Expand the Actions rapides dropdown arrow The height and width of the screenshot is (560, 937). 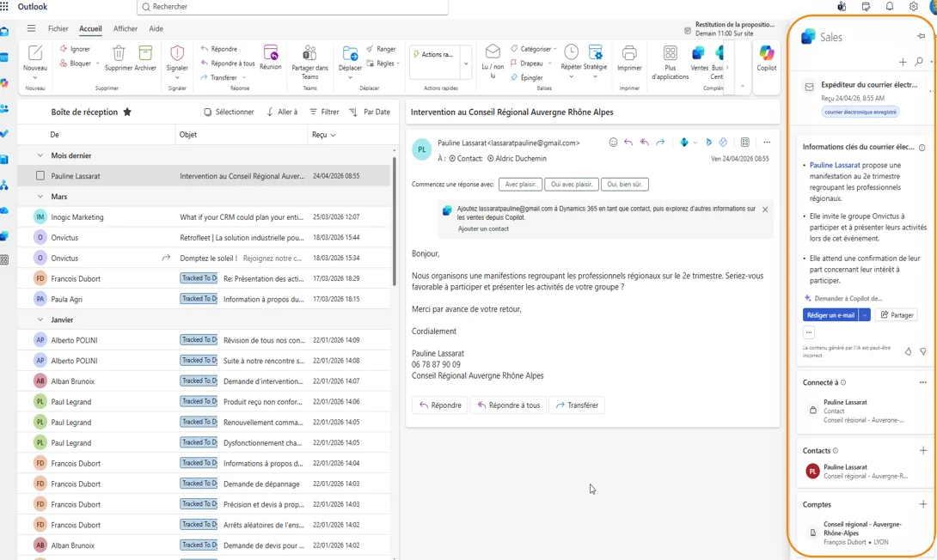(x=466, y=64)
